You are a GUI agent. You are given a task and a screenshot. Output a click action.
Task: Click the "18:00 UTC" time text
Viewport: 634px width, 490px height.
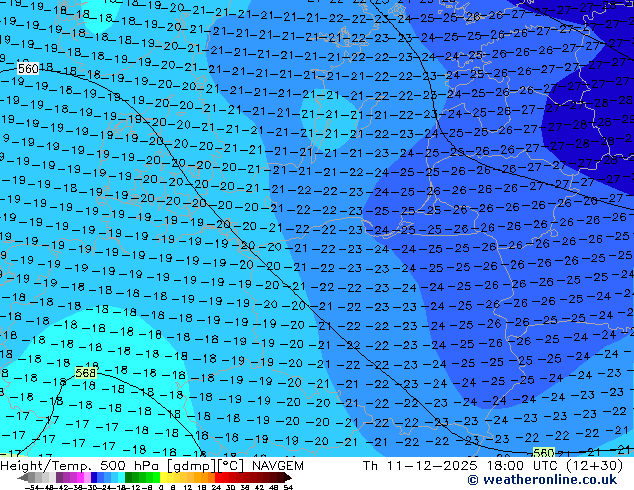523,466
